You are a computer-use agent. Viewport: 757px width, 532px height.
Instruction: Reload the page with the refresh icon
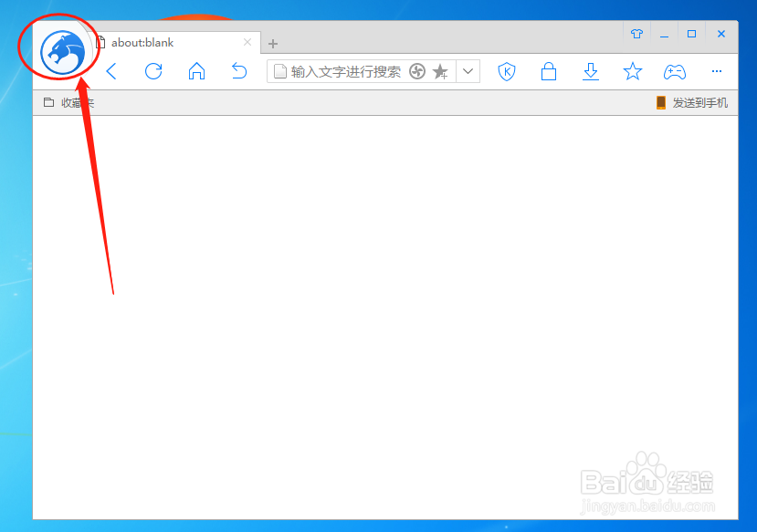(x=153, y=71)
